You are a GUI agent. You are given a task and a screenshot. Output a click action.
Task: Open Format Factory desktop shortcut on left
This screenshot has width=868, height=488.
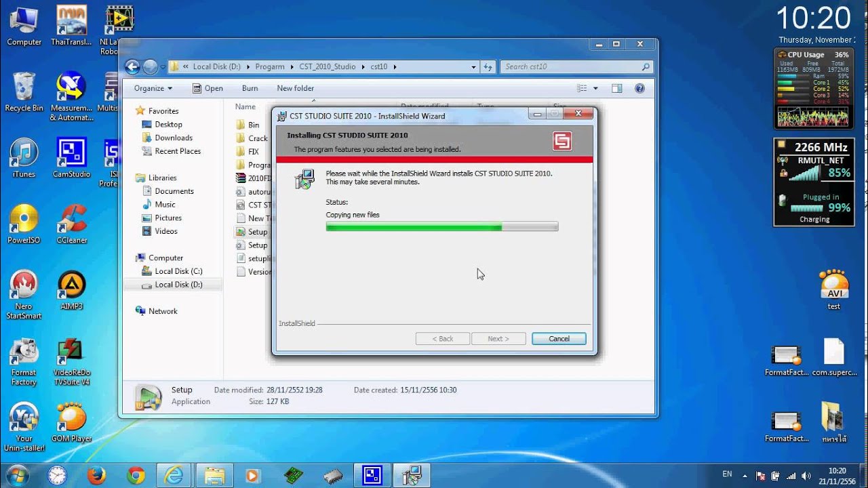point(24,361)
